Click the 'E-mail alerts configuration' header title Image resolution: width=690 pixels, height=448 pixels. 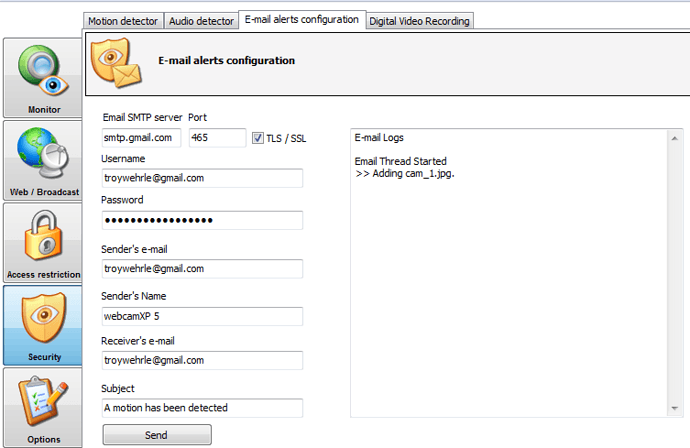(x=227, y=60)
